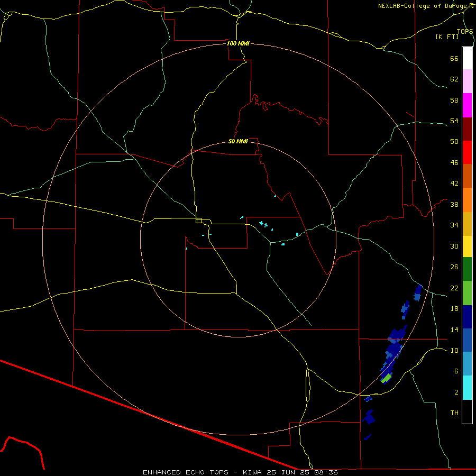Click the TOPS legend title
This screenshot has height=476, width=476.
(465, 31)
